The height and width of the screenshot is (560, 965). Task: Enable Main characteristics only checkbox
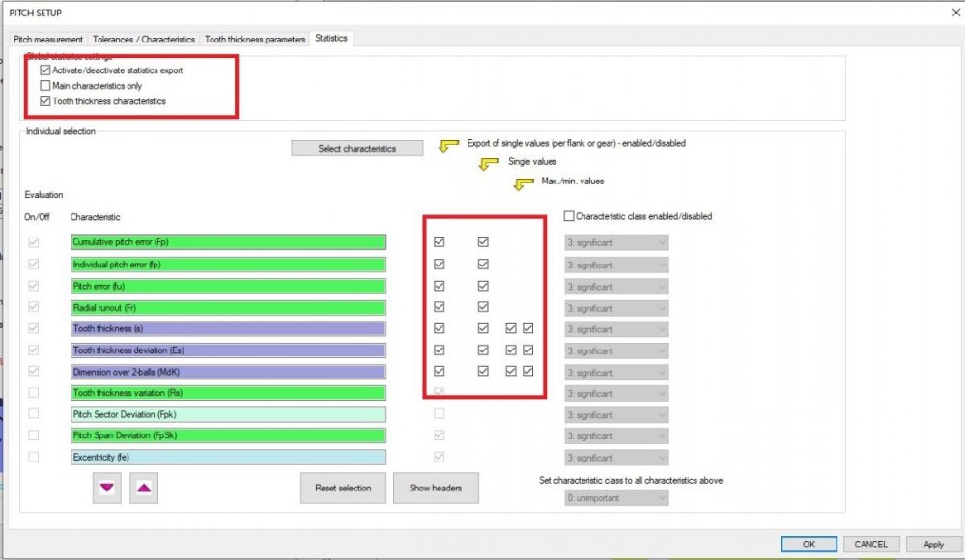(x=45, y=86)
